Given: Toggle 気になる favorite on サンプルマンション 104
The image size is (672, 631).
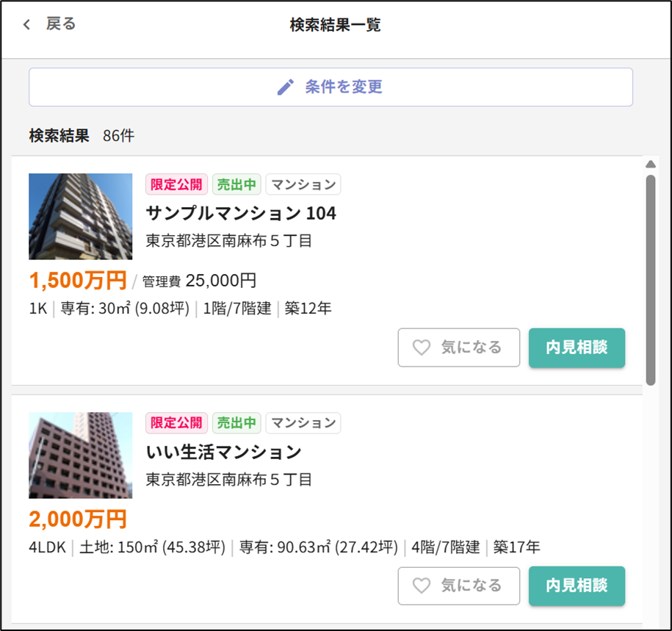Looking at the screenshot, I should tap(459, 347).
